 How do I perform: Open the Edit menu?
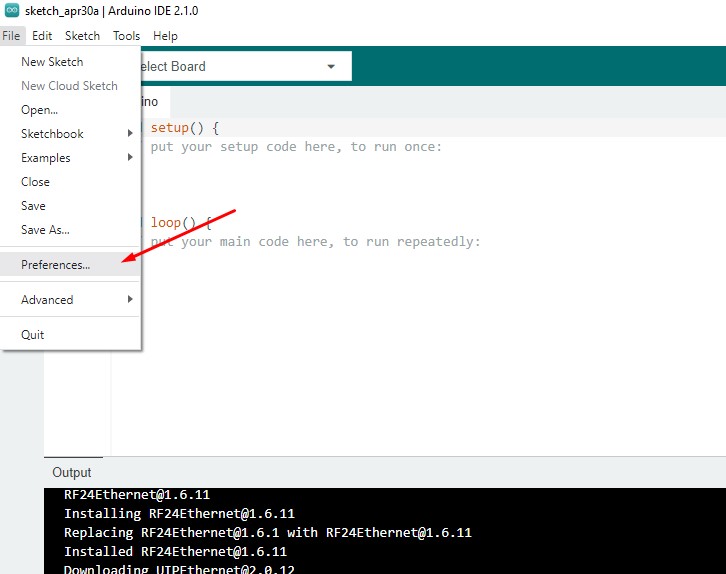coord(42,36)
